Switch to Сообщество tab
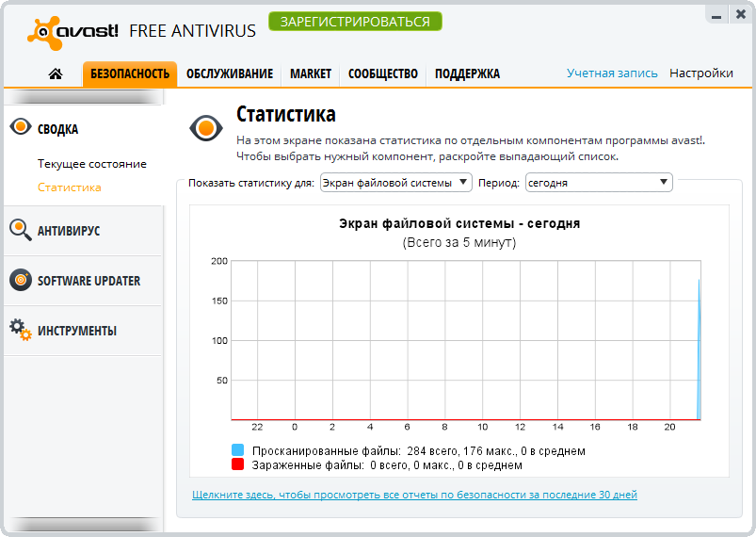Screen dimensions: 756x537 coord(383,73)
